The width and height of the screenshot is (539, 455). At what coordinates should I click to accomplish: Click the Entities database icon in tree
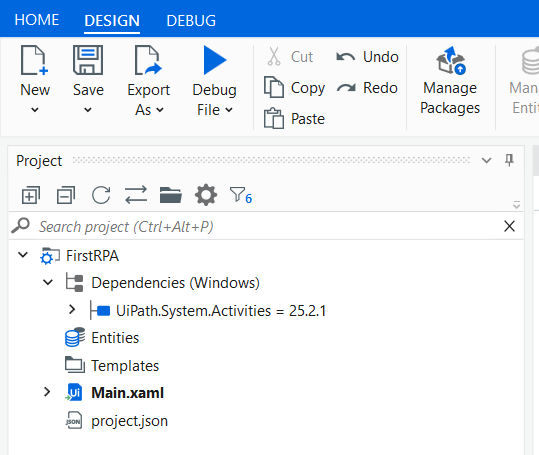point(75,337)
